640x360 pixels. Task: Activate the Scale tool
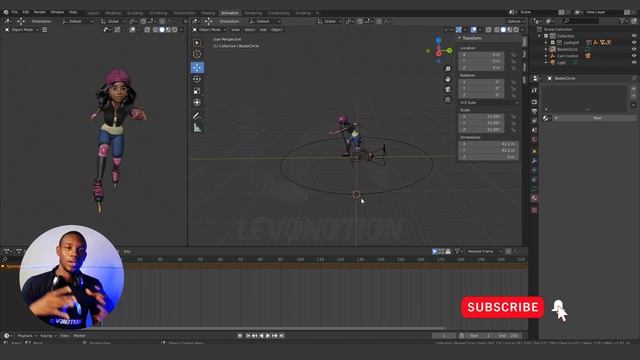[197, 91]
